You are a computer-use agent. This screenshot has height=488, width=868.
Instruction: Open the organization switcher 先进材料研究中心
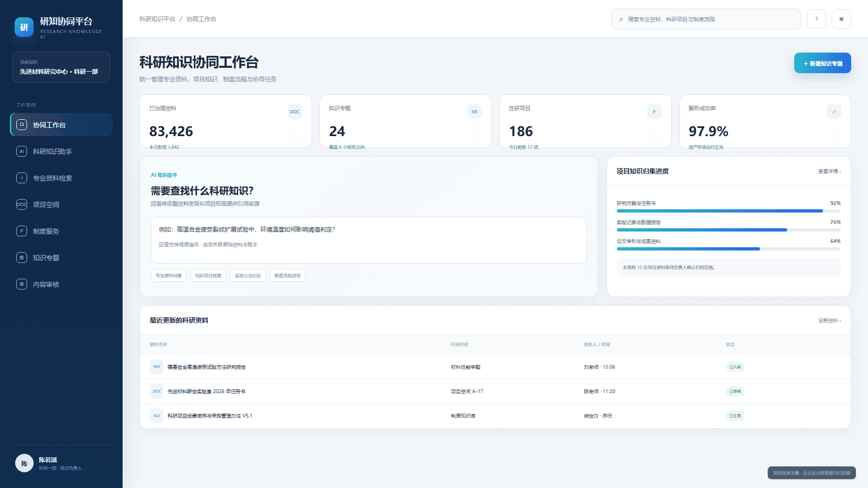click(61, 67)
